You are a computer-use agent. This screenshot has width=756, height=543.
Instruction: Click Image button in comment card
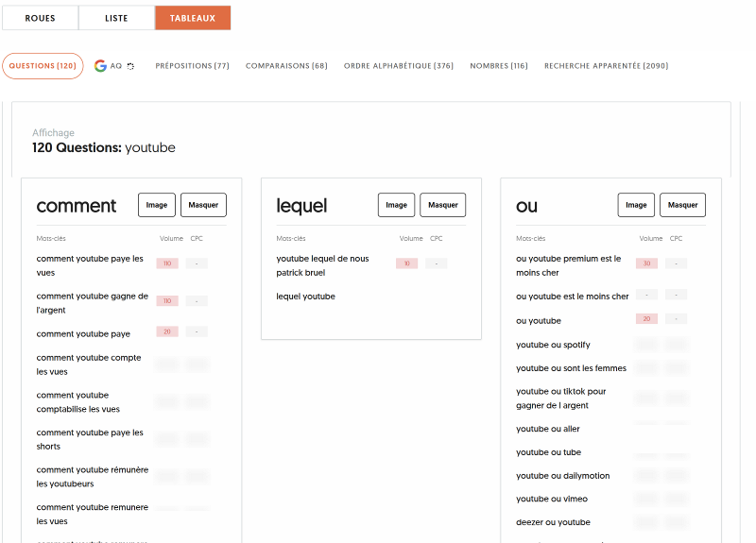[157, 205]
